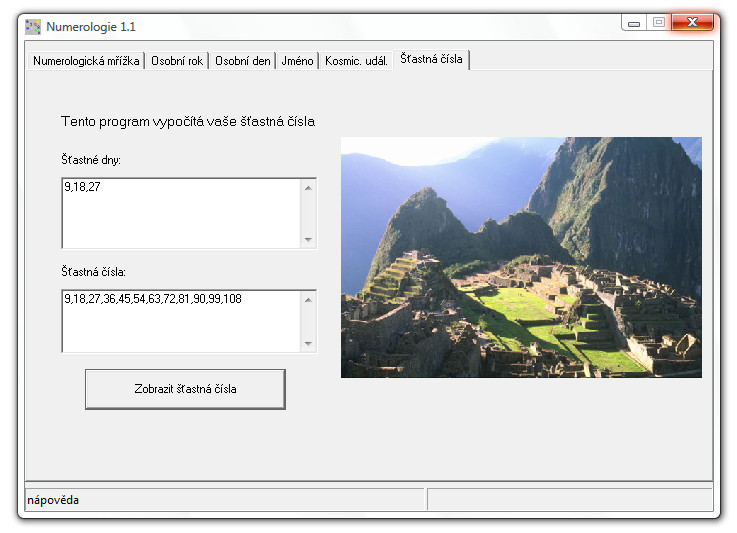This screenshot has height=533, width=737.
Task: Select the Osobní den tab
Action: click(243, 61)
